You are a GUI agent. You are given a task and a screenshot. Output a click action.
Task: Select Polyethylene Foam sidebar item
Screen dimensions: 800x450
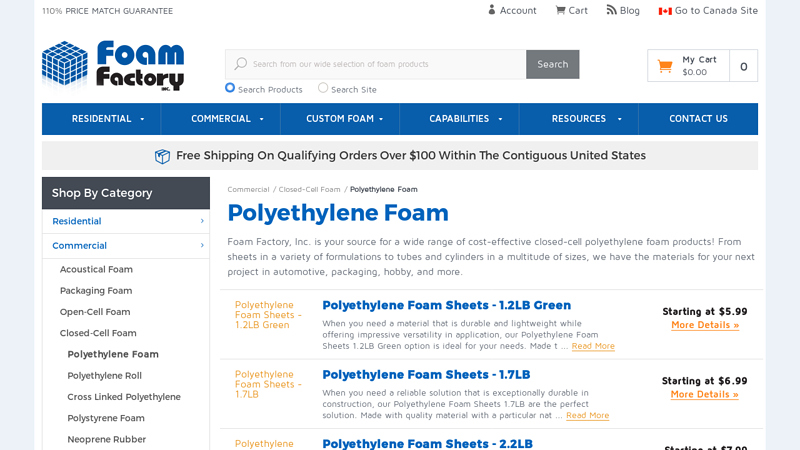(113, 354)
